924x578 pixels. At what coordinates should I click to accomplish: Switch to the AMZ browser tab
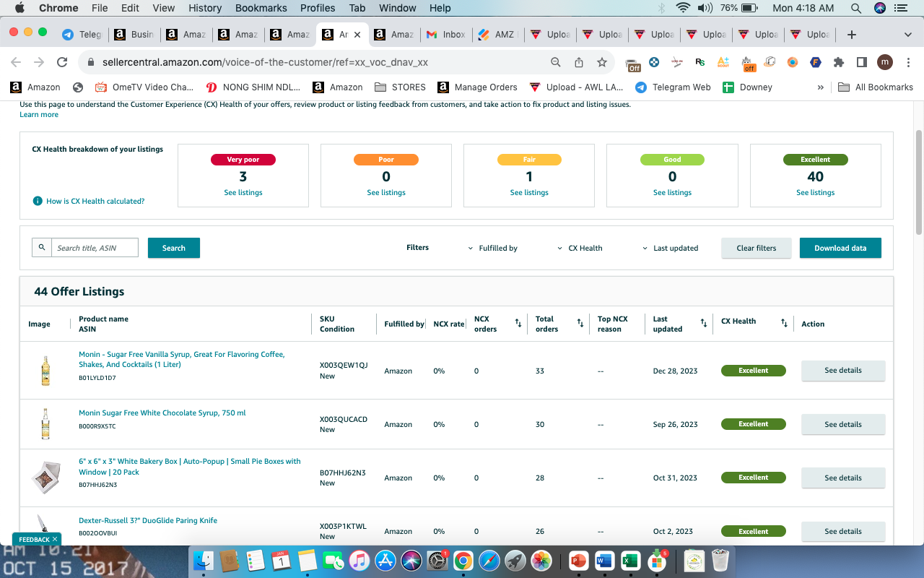[498, 35]
